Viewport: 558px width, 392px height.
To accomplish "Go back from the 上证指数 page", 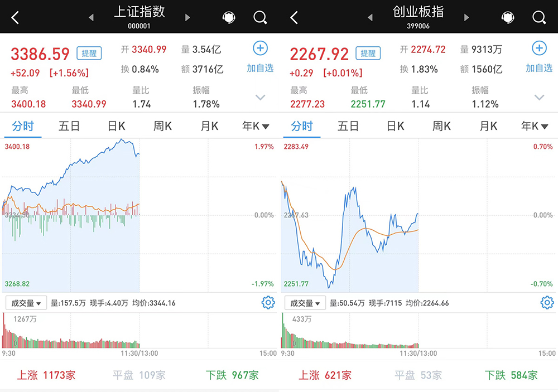I will (x=15, y=18).
